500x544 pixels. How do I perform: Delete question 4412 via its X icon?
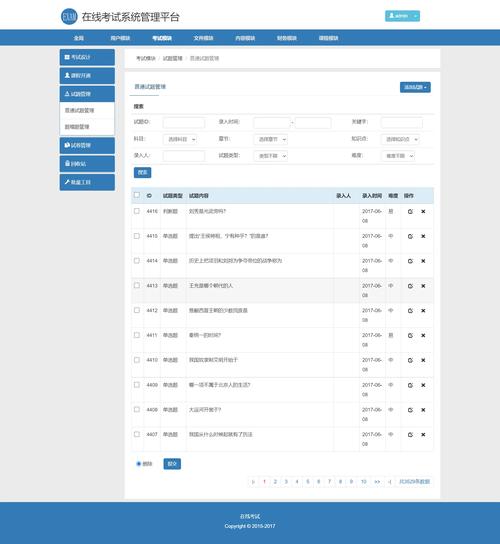pyautogui.click(x=423, y=311)
